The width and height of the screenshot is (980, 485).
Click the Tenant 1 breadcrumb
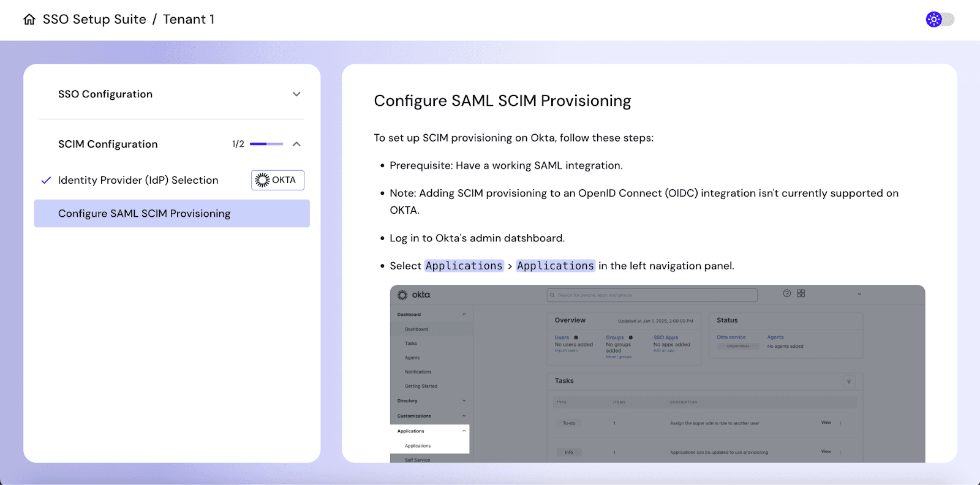(x=189, y=20)
